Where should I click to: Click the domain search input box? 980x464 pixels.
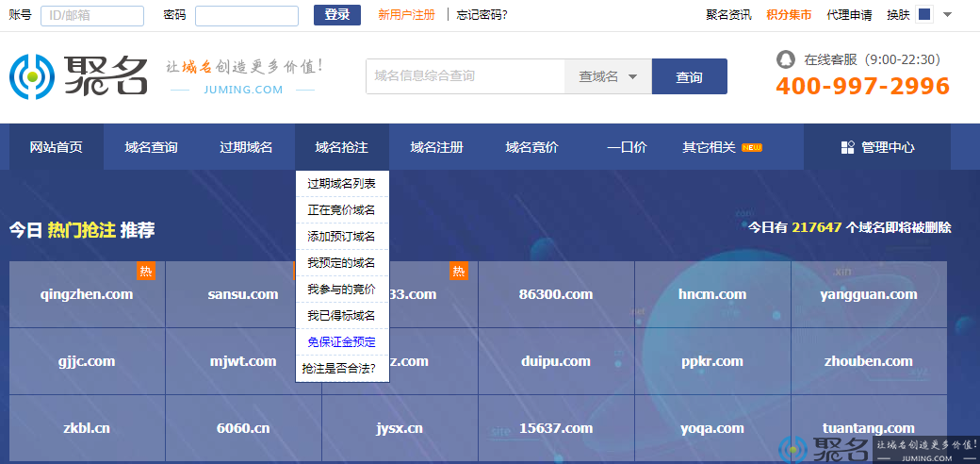pyautogui.click(x=465, y=76)
